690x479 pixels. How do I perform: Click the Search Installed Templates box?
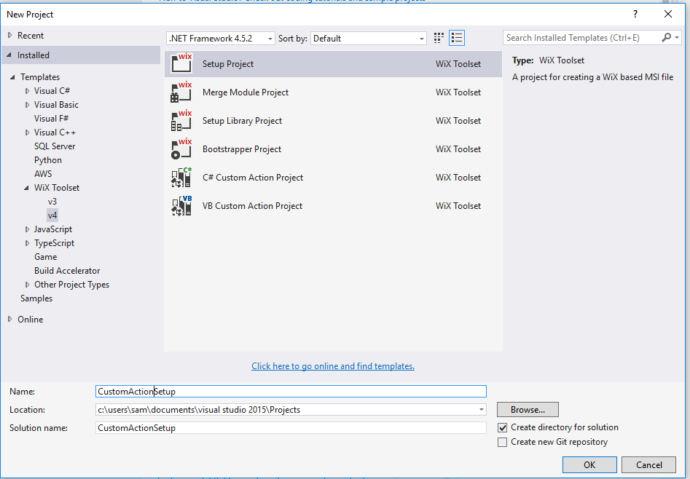point(582,38)
